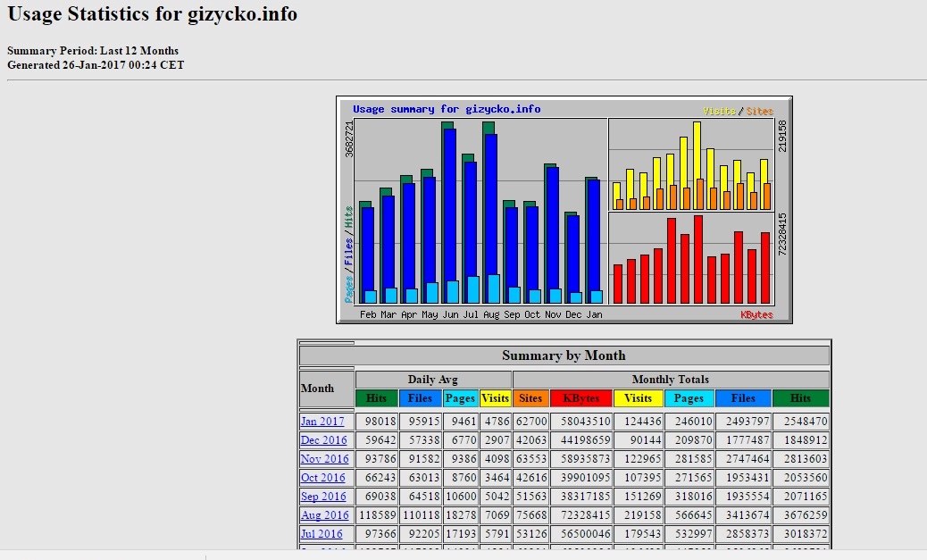
Task: Select the yellow Visits header under Daily Avg
Action: [495, 398]
